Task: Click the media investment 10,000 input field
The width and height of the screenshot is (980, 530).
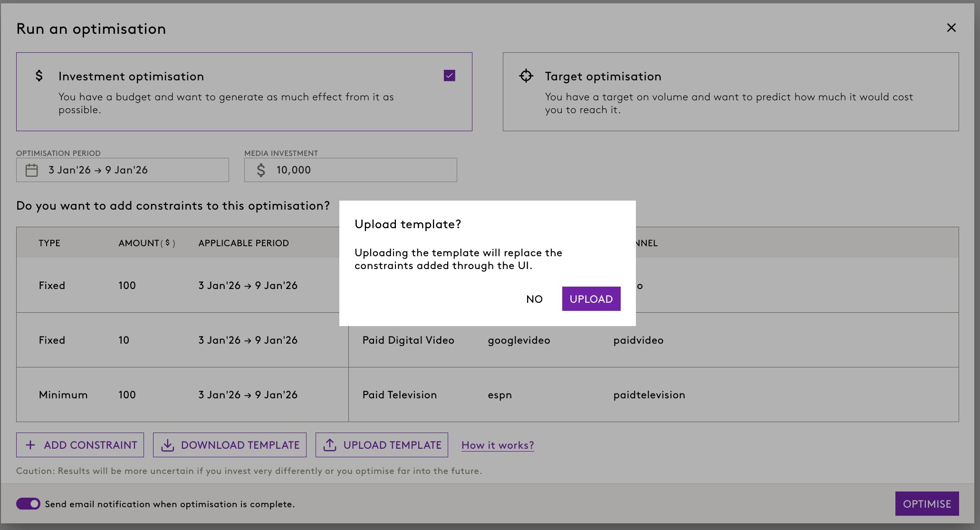Action: click(x=361, y=170)
